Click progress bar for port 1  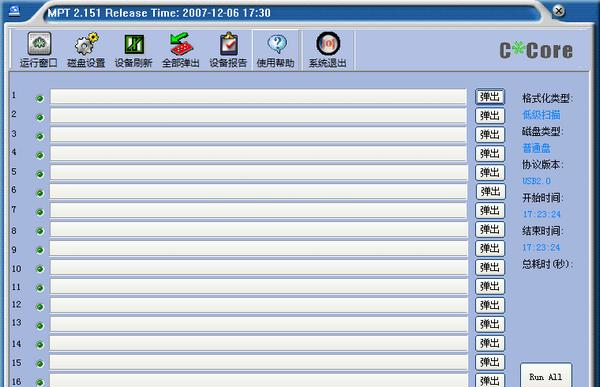point(258,96)
